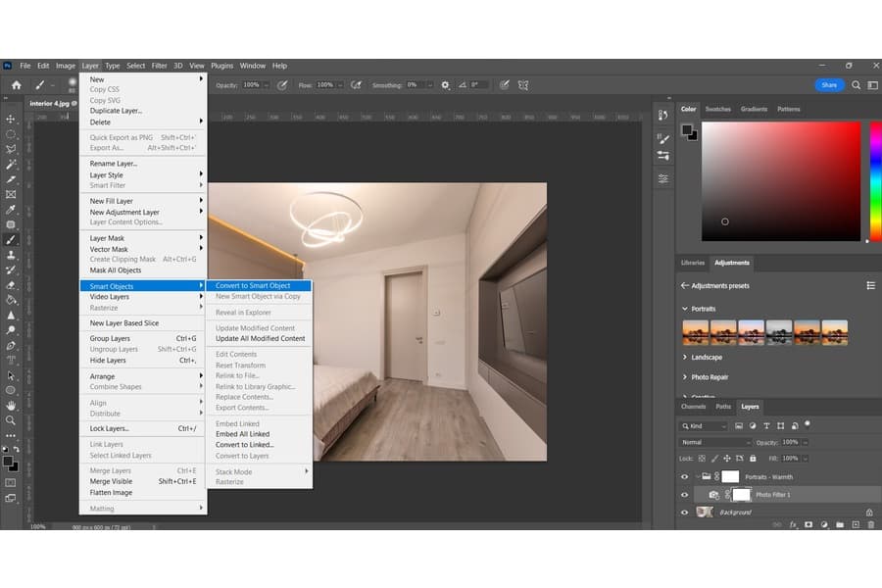Select the Polygonal Lasso tool
Viewport: 882px width, 588px height.
click(11, 149)
